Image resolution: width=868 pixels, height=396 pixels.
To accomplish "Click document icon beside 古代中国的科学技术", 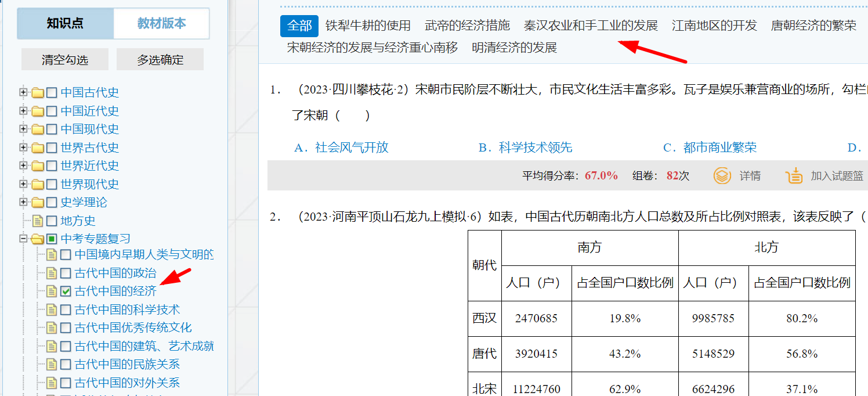I will 52,310.
